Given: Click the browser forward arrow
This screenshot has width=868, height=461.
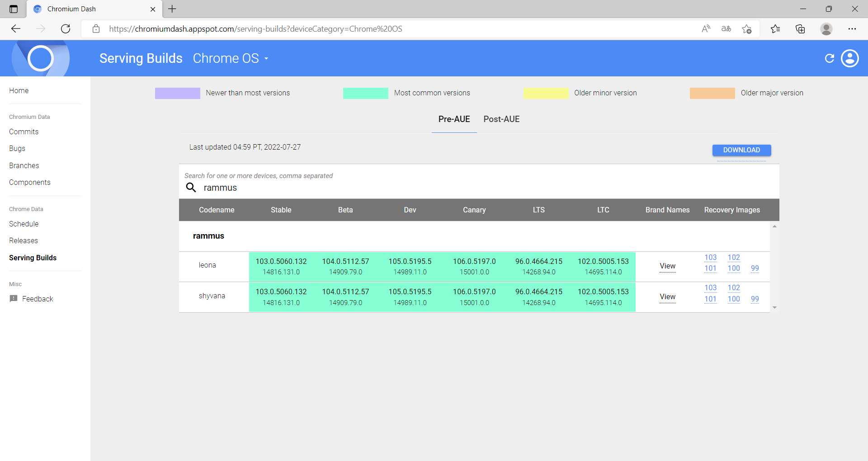Looking at the screenshot, I should coord(41,29).
